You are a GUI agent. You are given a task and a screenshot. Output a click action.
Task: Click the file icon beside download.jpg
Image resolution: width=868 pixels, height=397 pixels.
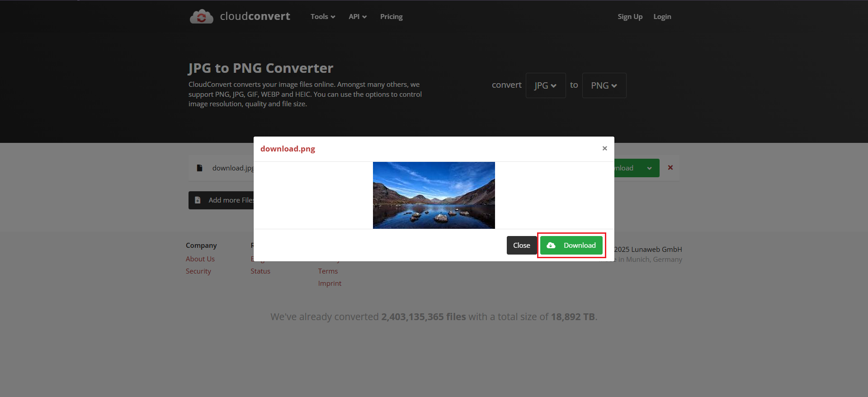tap(199, 168)
